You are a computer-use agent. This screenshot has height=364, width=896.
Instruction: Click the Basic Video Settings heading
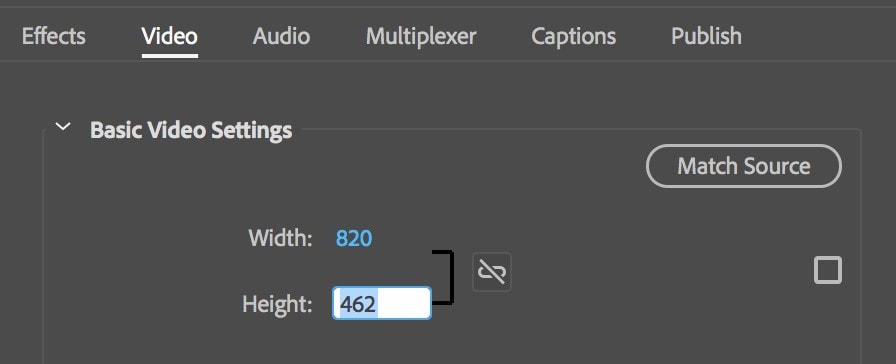[x=191, y=130]
